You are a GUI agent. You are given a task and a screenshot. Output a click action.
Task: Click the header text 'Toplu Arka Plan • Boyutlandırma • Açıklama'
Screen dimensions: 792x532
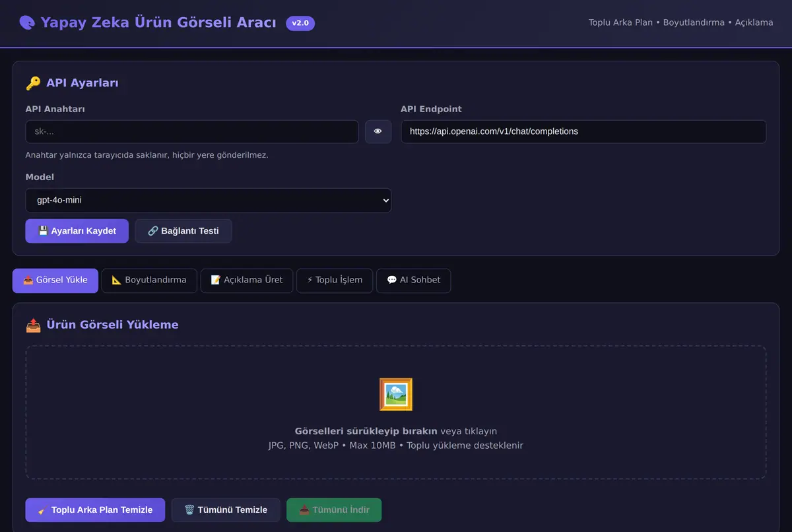[681, 22]
